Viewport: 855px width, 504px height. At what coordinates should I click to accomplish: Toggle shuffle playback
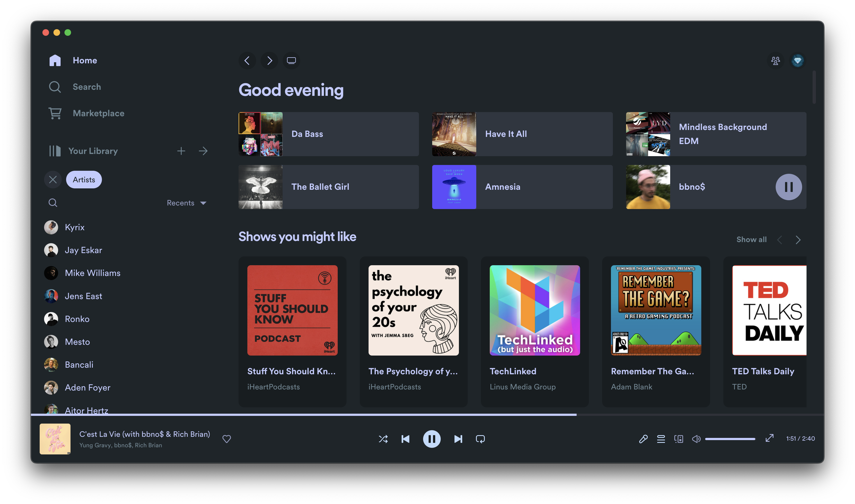click(383, 439)
